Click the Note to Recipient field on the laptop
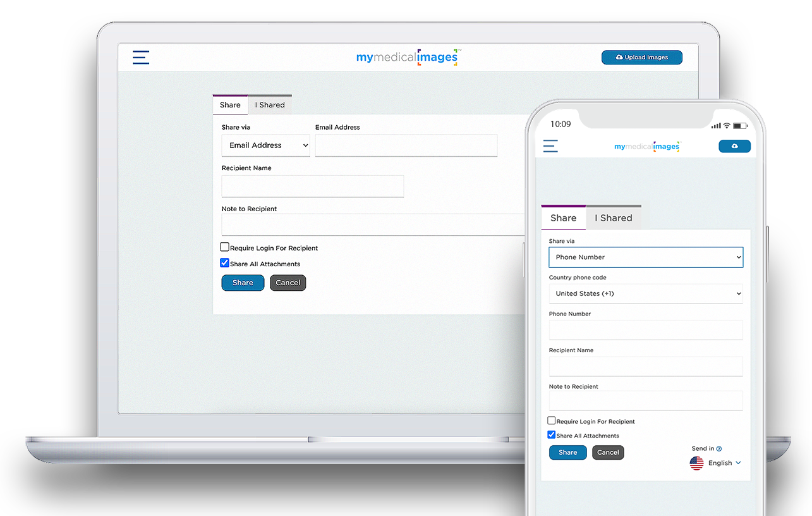Screen dimensions: 812x516 373,224
